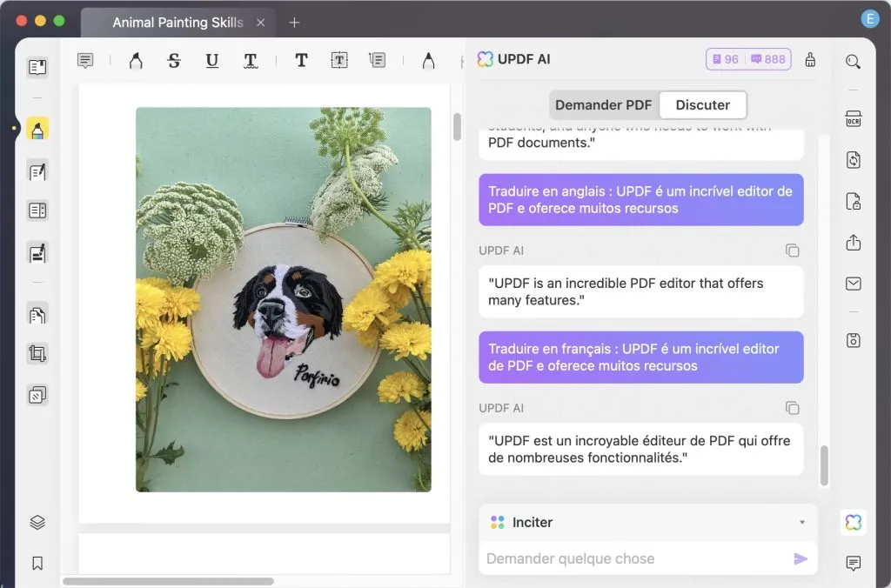Switch to the Demander PDF tab

tap(603, 104)
